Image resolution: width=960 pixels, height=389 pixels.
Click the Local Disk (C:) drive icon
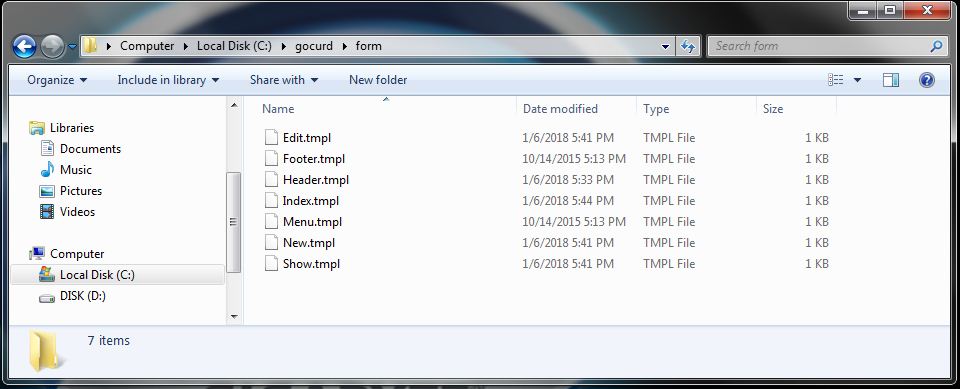coord(47,274)
